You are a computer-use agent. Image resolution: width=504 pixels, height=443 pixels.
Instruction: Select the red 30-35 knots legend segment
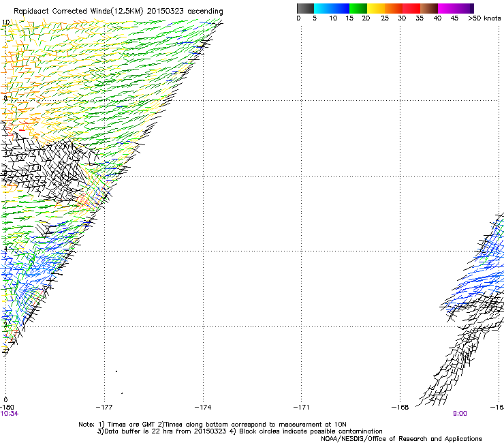pos(411,8)
